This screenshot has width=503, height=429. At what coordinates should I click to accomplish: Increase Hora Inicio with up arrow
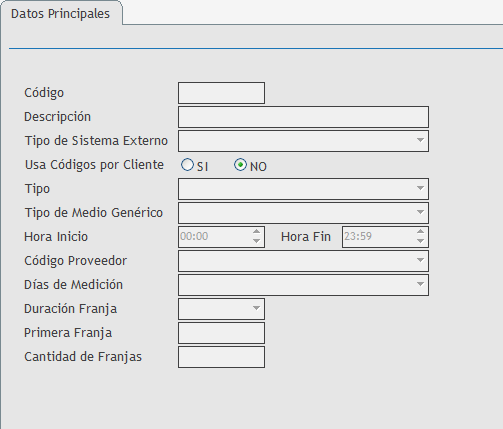[256, 232]
